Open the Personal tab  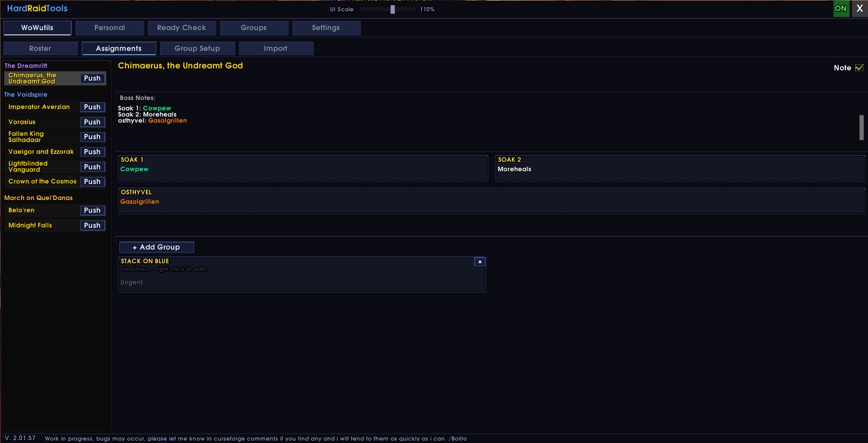pos(110,28)
